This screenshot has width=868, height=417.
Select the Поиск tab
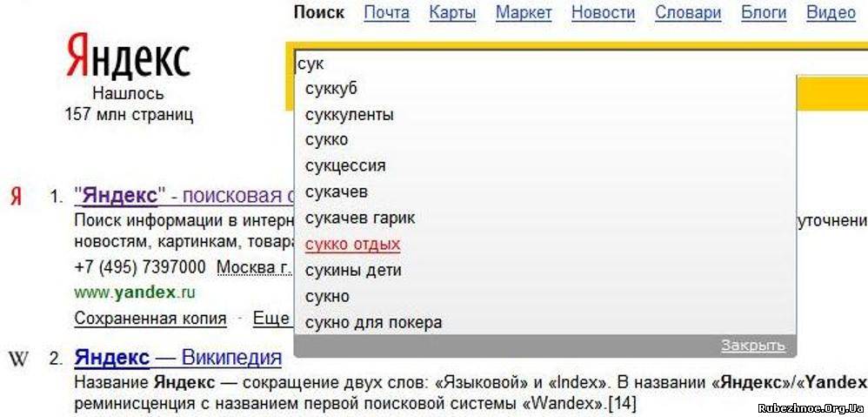coord(319,12)
